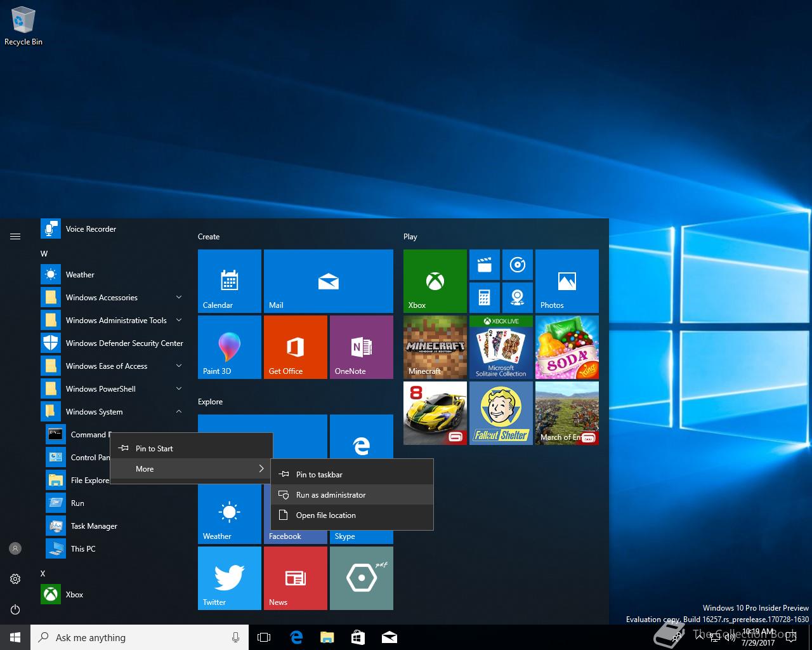Open the Mail tile

pos(329,281)
